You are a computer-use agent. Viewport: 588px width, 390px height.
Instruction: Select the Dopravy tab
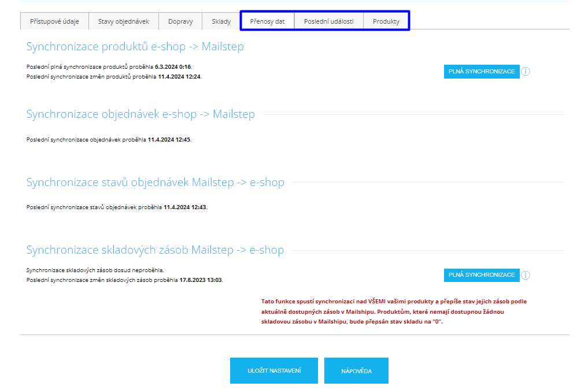coord(180,21)
